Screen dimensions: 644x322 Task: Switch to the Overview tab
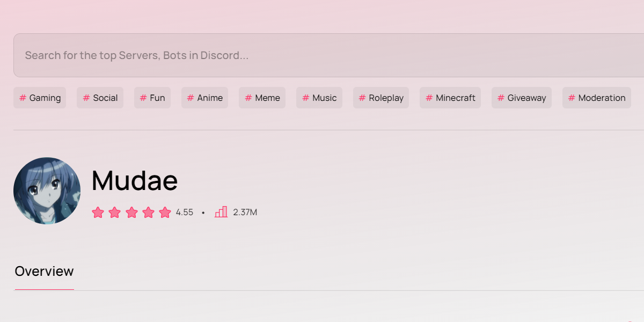point(44,271)
